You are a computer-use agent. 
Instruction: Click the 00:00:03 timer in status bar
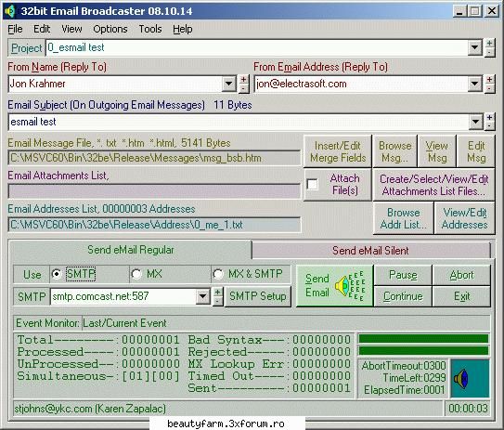469,409
